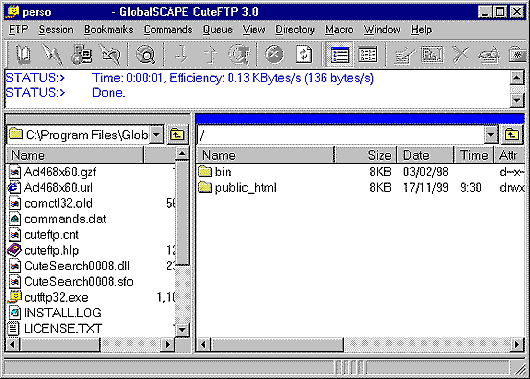Go up one level in local pane
Image resolution: width=530 pixels, height=379 pixels.
pos(177,135)
